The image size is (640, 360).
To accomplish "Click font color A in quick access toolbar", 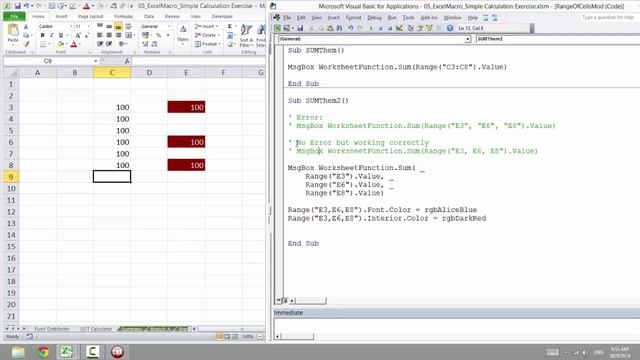I will [x=86, y=6].
